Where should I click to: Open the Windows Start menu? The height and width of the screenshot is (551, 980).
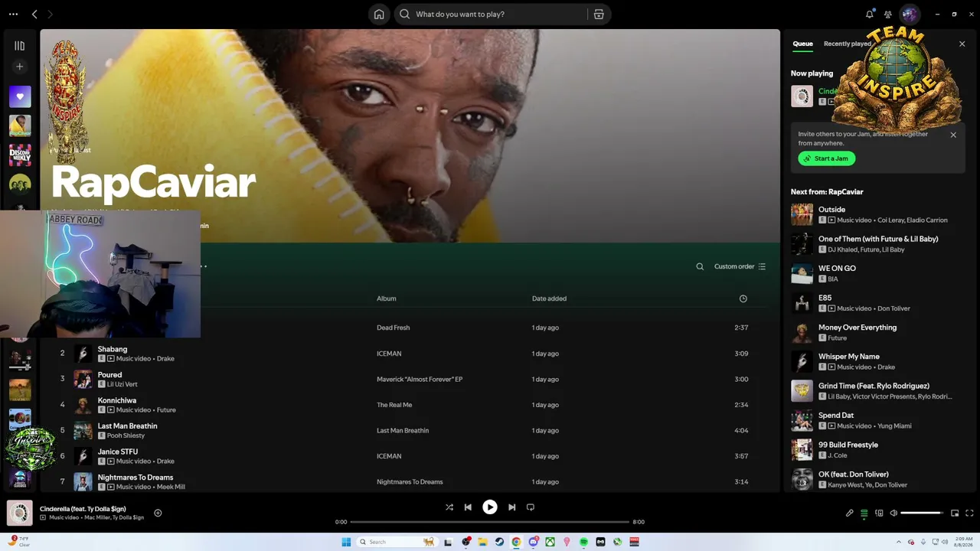tap(346, 542)
